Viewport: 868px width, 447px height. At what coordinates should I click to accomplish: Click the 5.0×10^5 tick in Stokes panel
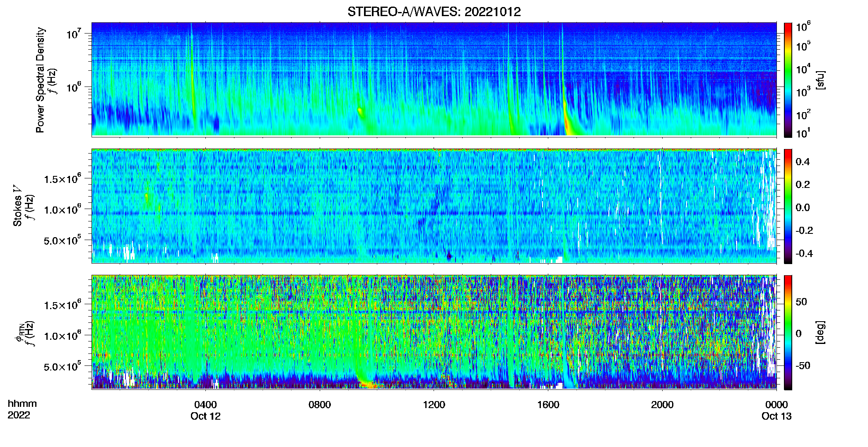[x=63, y=240]
